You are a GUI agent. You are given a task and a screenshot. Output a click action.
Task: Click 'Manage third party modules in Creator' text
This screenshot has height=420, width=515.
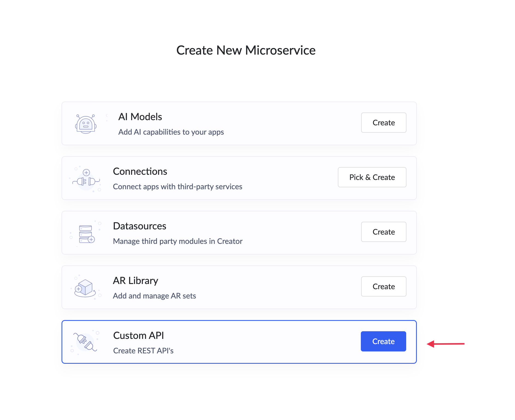[178, 241]
